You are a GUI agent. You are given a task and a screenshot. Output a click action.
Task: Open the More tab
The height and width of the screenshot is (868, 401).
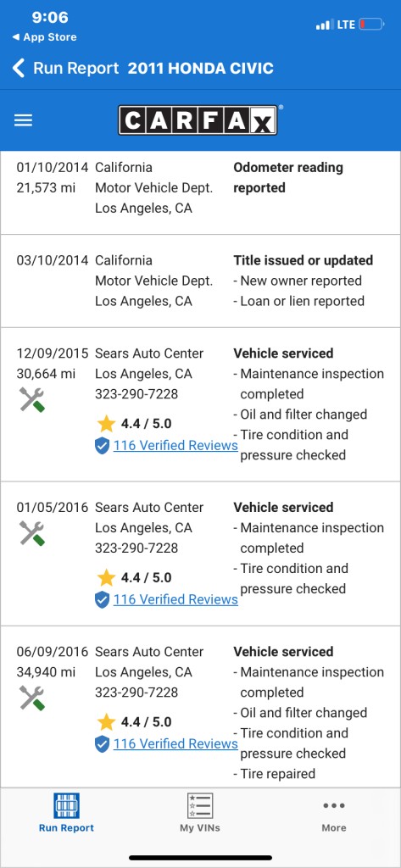[334, 816]
